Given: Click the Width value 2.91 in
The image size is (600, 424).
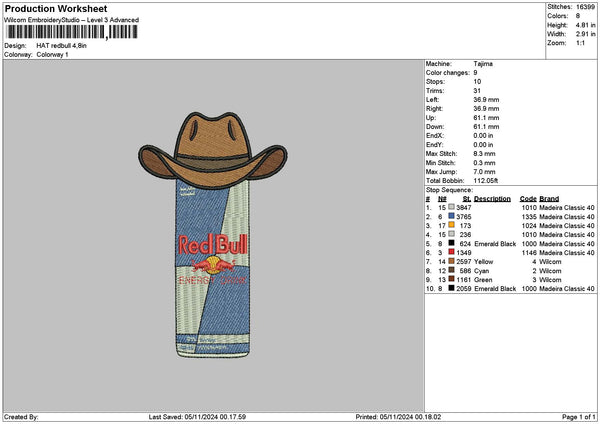Looking at the screenshot, I should [585, 34].
